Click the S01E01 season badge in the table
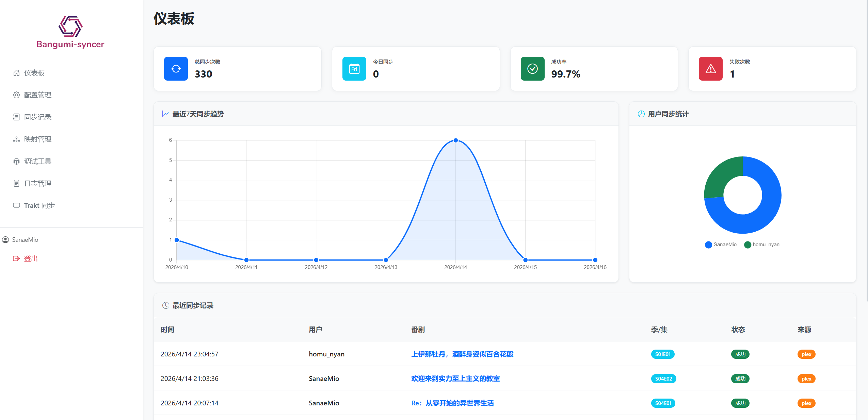The image size is (868, 420). pos(663,354)
